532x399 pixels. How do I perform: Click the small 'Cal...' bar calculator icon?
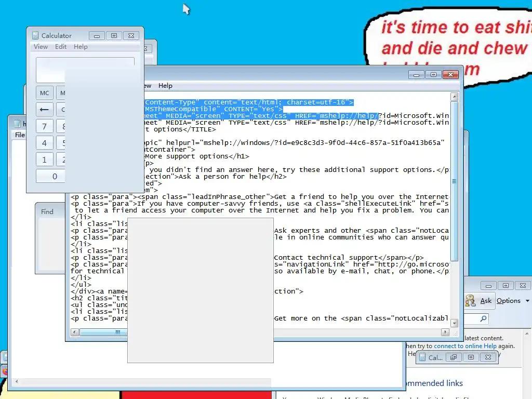[x=422, y=357]
